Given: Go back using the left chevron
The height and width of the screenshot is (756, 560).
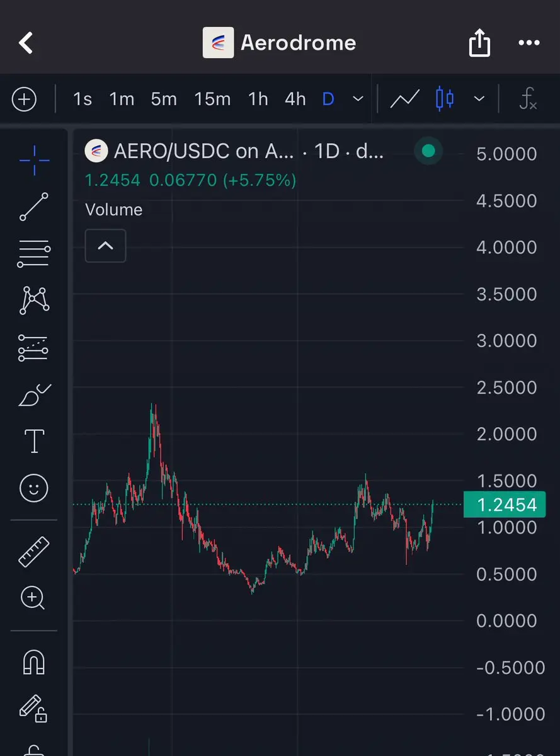Looking at the screenshot, I should tap(25, 43).
